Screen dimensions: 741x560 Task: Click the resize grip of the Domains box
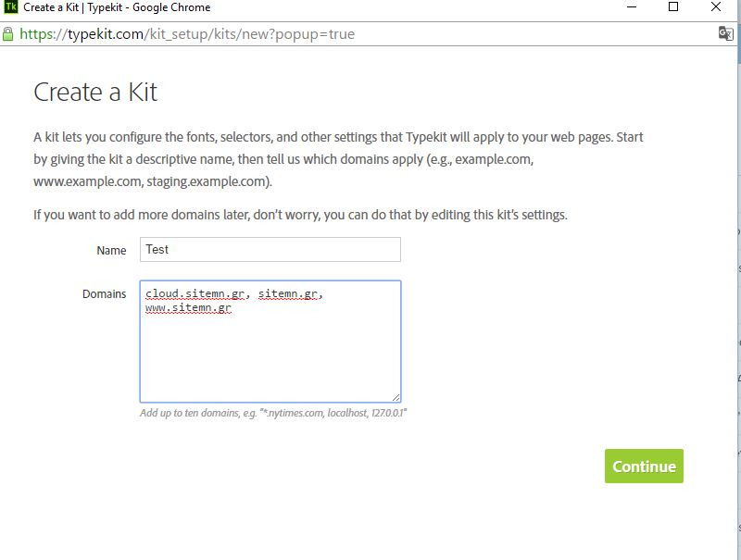[x=396, y=398]
